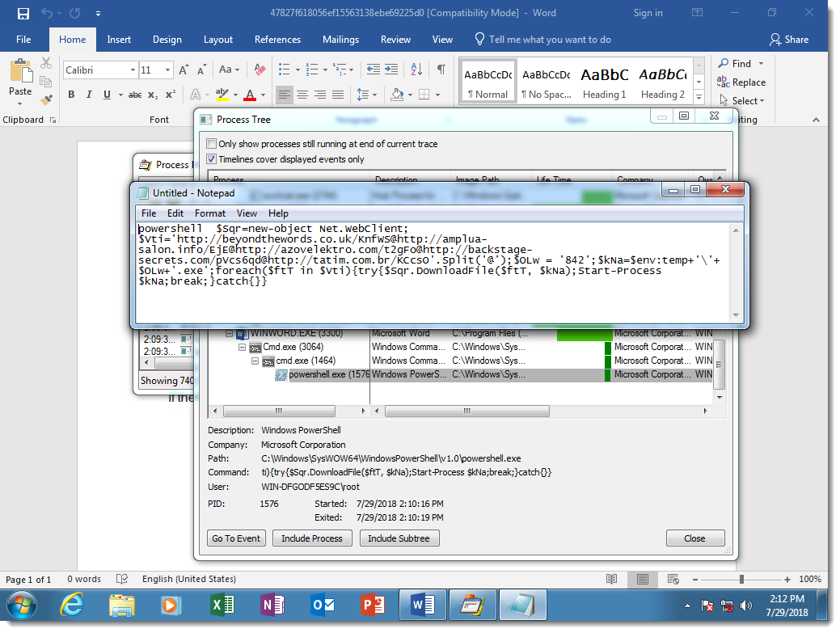Switch to the Review ribbon tab
This screenshot has height=633, width=840.
click(x=395, y=40)
